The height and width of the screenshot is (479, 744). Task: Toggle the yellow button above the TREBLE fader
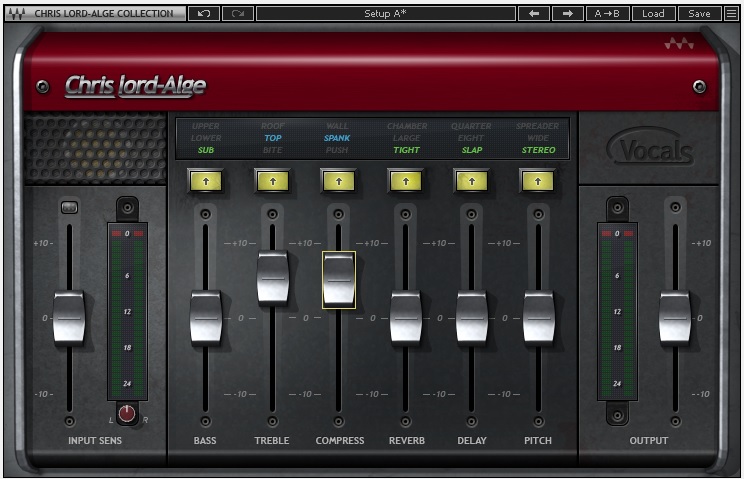[x=273, y=181]
